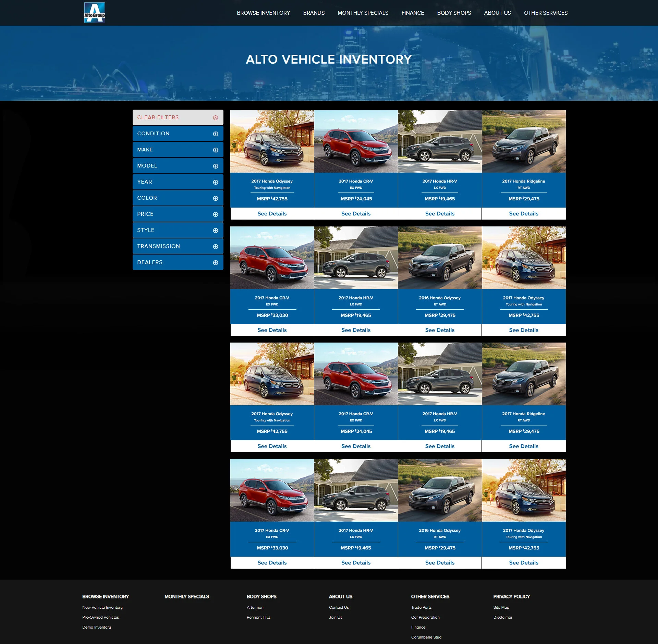Expand the YEAR filter
The height and width of the screenshot is (644, 658).
(x=178, y=182)
